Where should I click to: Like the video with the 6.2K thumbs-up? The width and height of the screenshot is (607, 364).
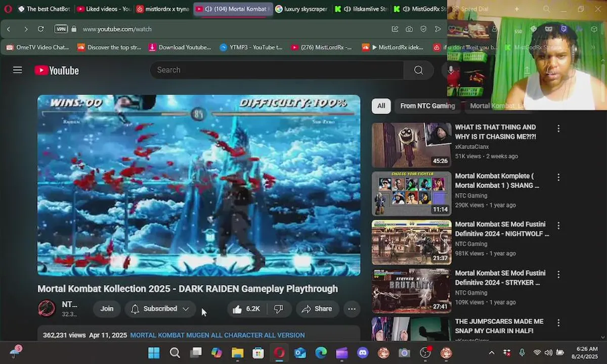point(246,309)
